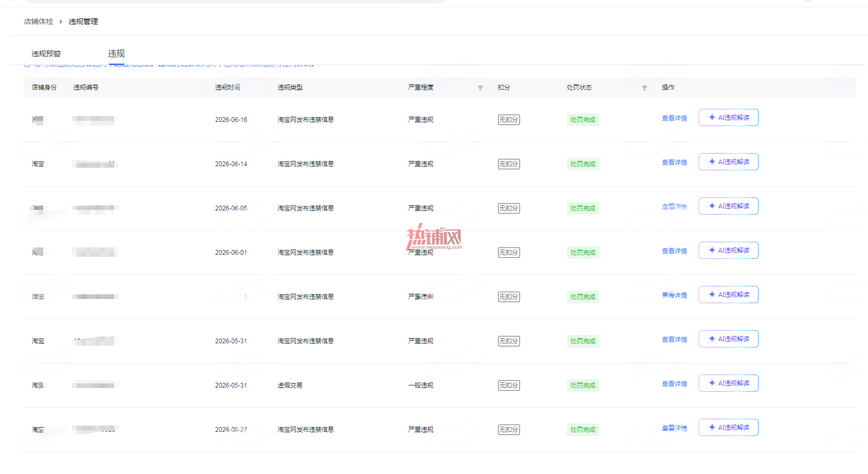Click the 无扣分 tag in the 2026-06-16 row

pos(509,120)
